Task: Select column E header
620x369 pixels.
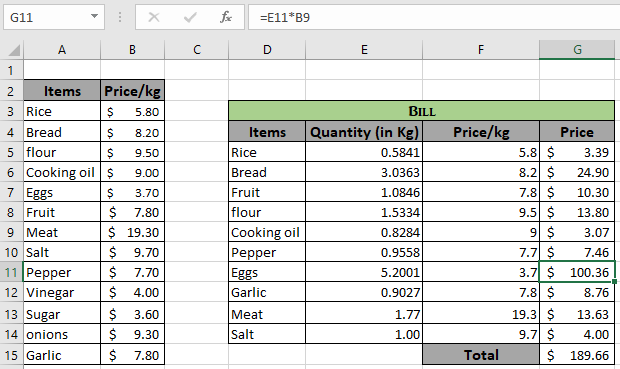Action: coord(364,50)
